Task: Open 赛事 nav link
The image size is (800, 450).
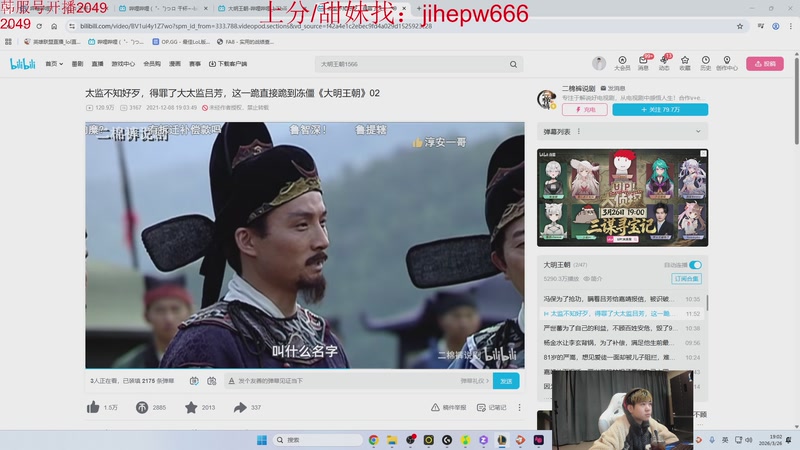Action: pos(195,64)
